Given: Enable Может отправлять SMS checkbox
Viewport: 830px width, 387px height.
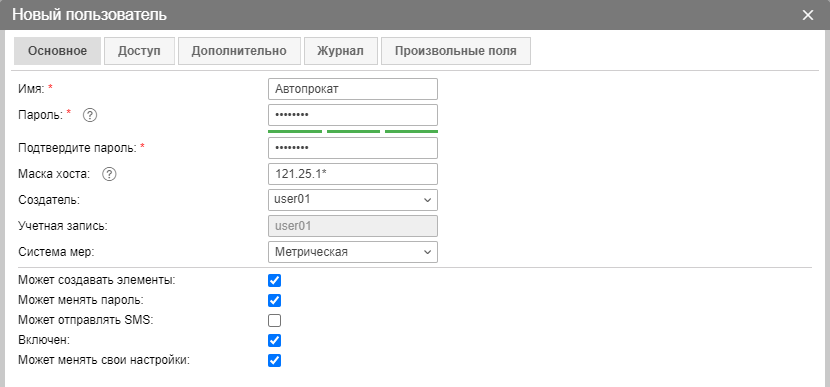Looking at the screenshot, I should click(x=274, y=321).
